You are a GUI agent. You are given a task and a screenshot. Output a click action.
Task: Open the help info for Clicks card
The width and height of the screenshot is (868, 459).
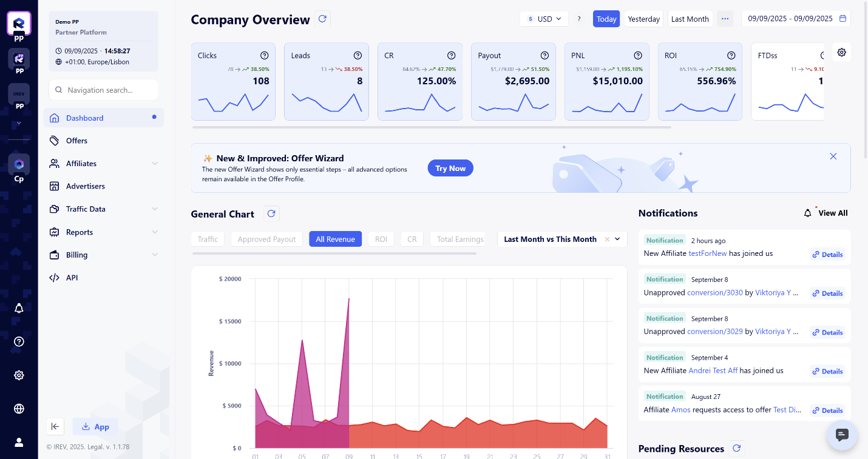click(265, 55)
